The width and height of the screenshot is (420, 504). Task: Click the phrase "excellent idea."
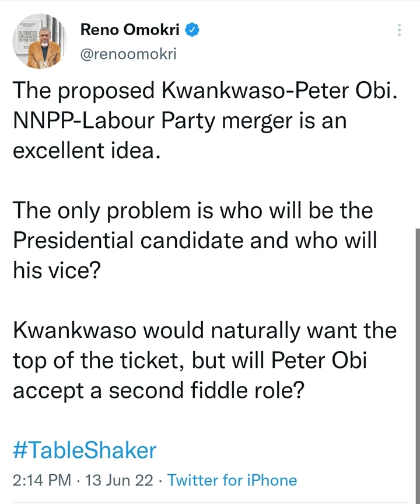click(x=84, y=151)
